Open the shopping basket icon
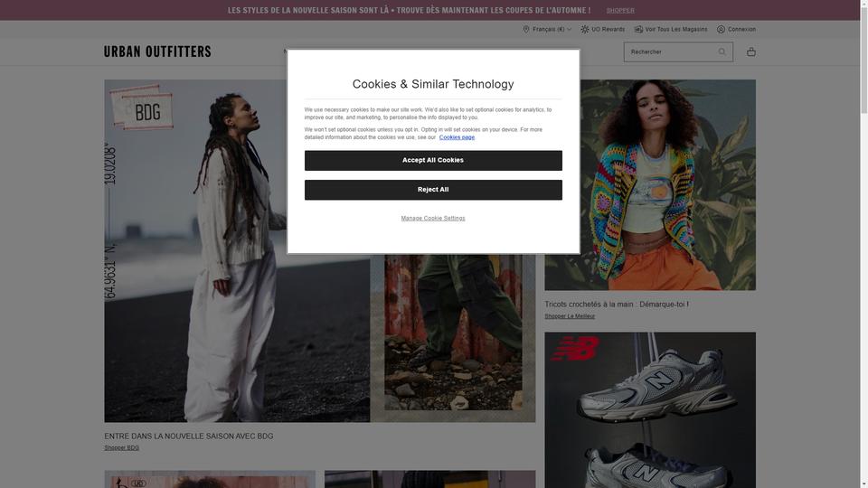 click(750, 52)
